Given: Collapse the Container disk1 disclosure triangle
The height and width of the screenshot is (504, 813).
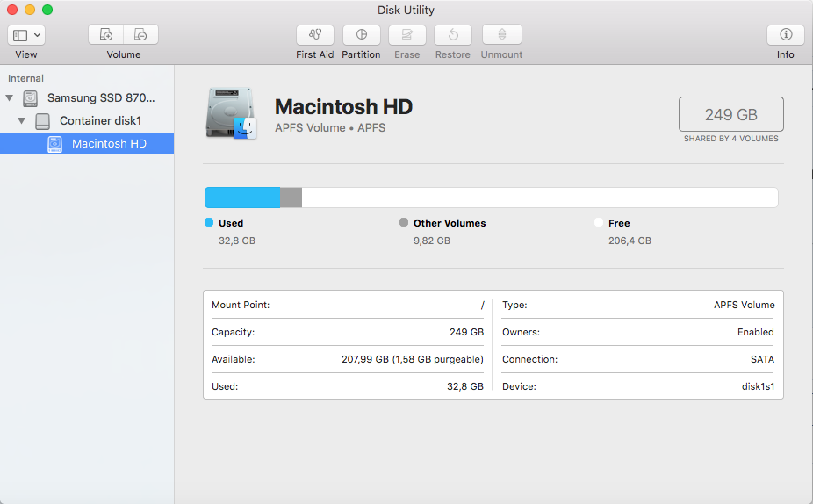Looking at the screenshot, I should pos(21,121).
